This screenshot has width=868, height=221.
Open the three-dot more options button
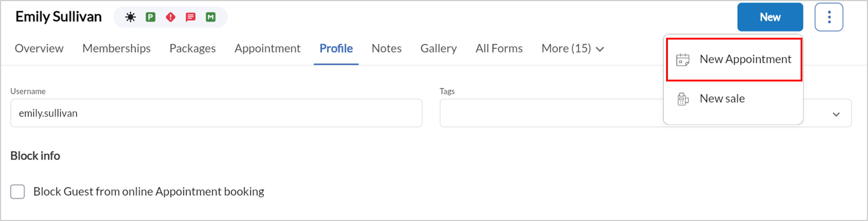829,17
